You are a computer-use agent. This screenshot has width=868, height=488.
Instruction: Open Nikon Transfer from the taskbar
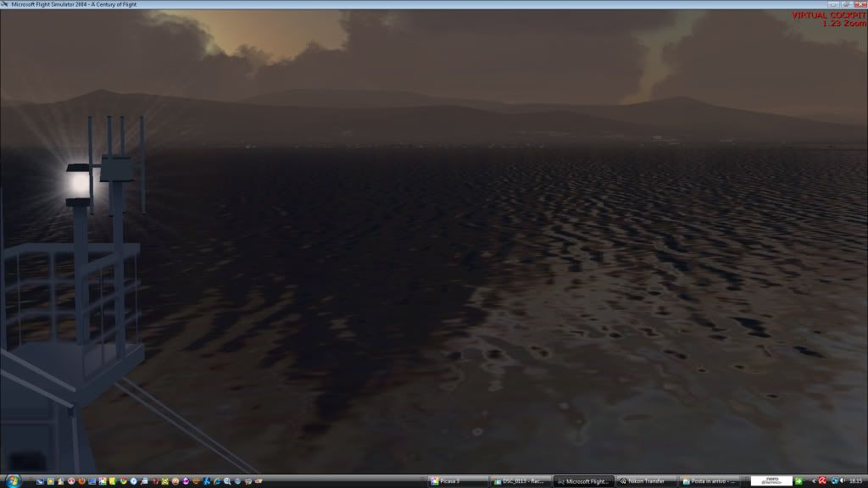pos(646,481)
